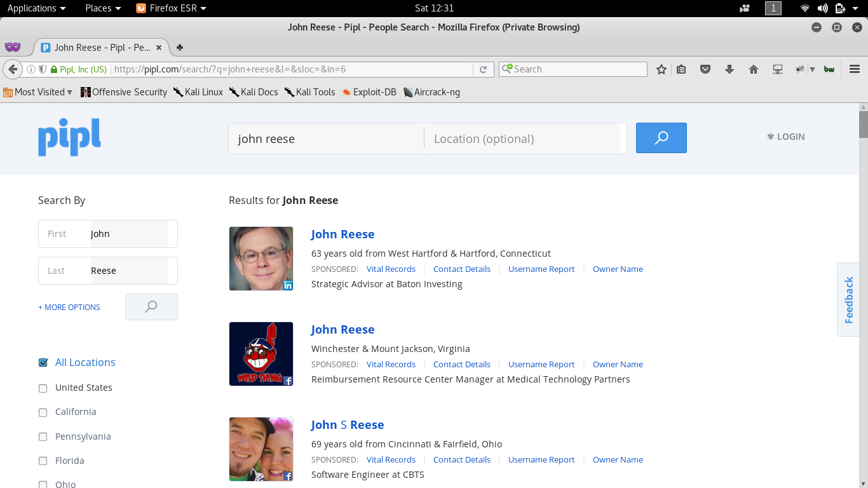The width and height of the screenshot is (868, 488).
Task: Open Firefox hamburger menu
Action: (855, 69)
